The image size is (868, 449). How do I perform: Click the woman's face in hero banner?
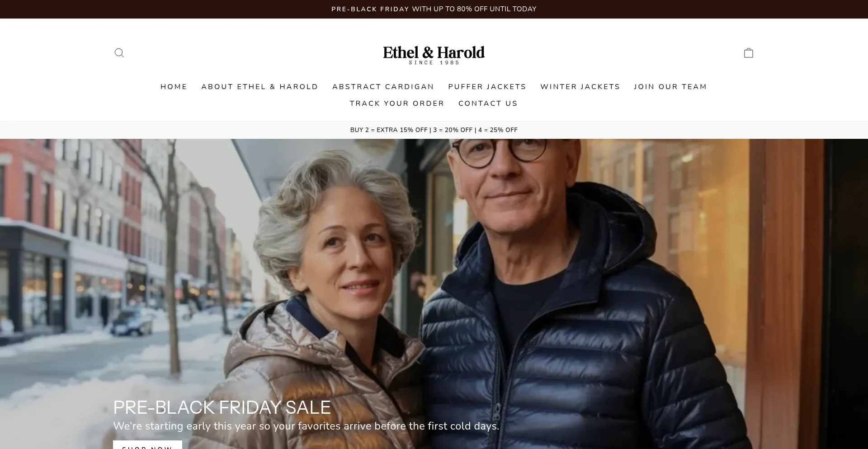pyautogui.click(x=349, y=258)
